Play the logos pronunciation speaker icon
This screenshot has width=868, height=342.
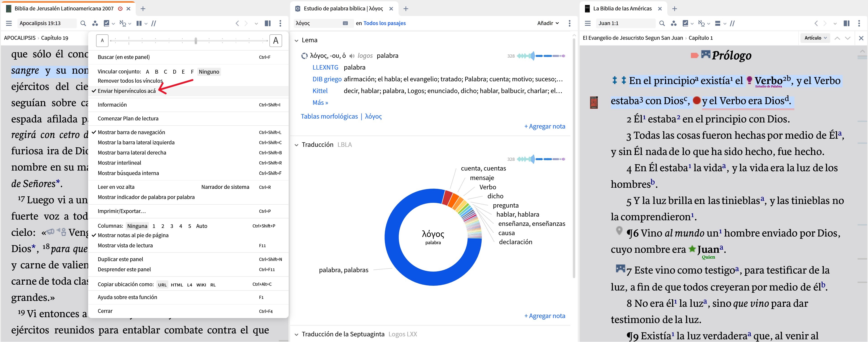352,56
